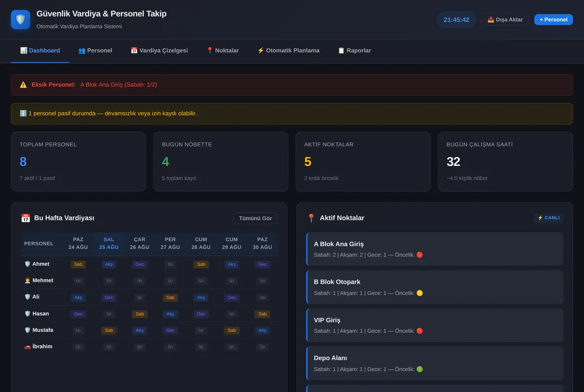Click the CANLI live badge
The width and height of the screenshot is (584, 392).
click(x=548, y=218)
